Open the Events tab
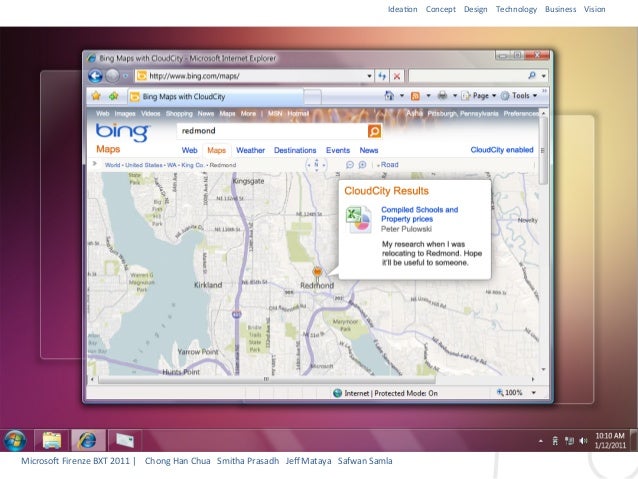The height and width of the screenshot is (479, 638). pyautogui.click(x=338, y=150)
